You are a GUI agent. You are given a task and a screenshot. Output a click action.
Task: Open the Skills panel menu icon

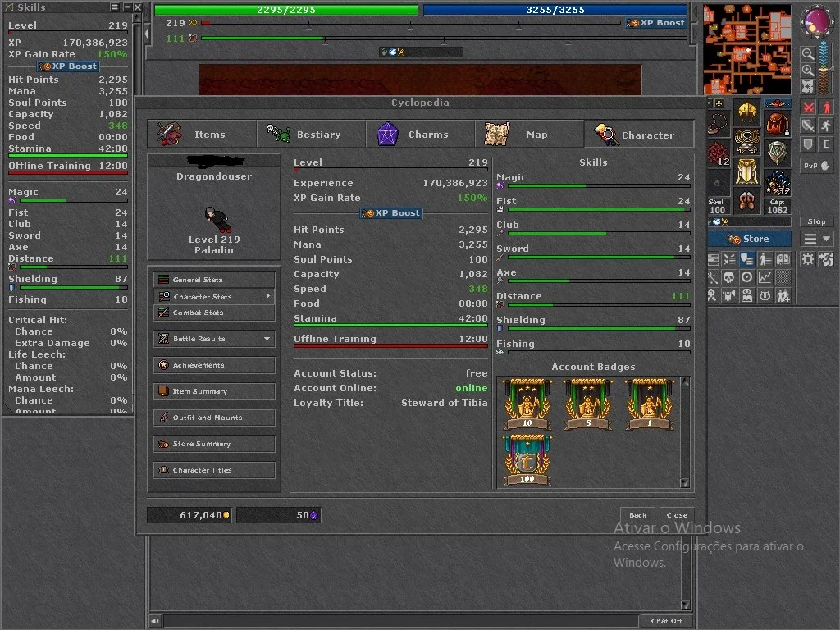click(x=114, y=7)
